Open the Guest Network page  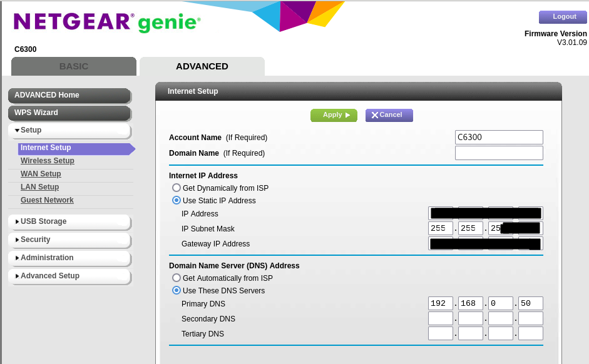(x=46, y=200)
